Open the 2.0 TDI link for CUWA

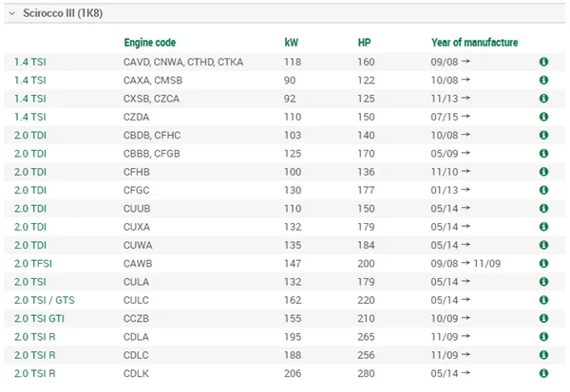30,245
